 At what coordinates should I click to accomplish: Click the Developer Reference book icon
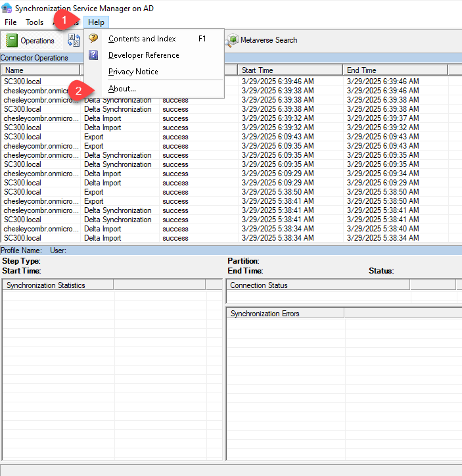pos(94,55)
